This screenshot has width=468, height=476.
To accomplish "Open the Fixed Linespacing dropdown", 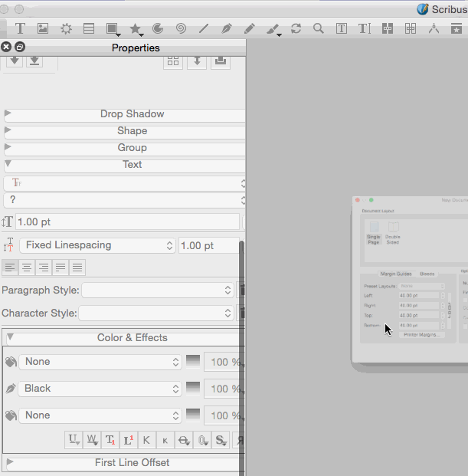I will [97, 245].
